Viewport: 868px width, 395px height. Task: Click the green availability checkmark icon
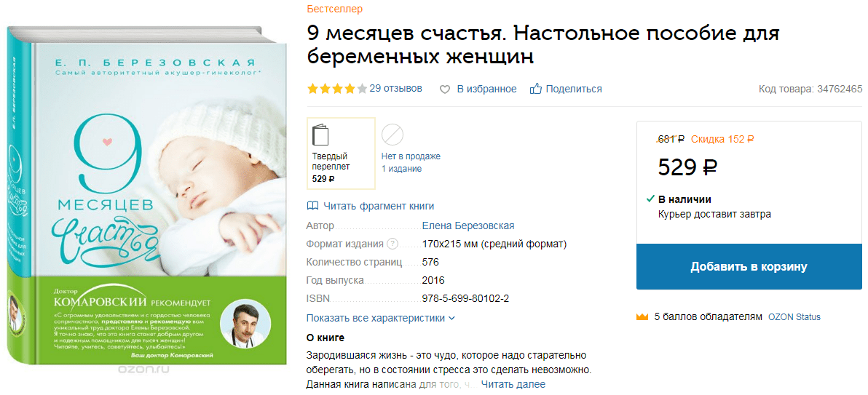click(650, 199)
